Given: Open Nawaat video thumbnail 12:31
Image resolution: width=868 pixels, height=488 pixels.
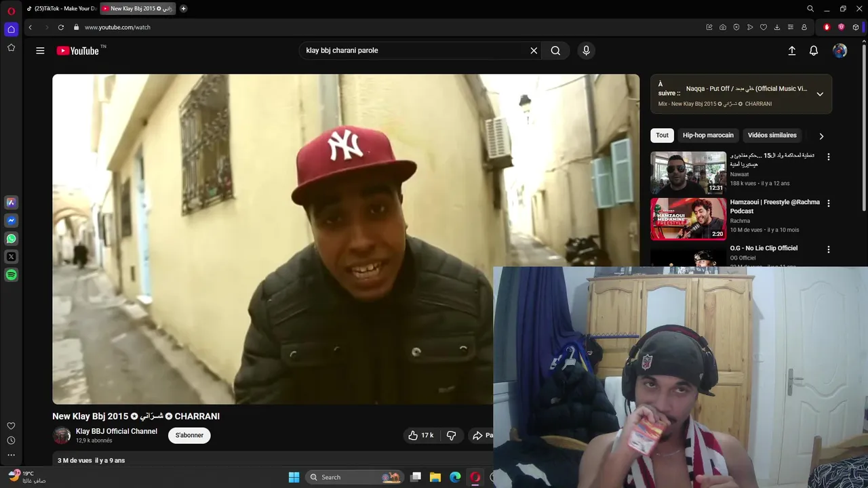Looking at the screenshot, I should (688, 173).
